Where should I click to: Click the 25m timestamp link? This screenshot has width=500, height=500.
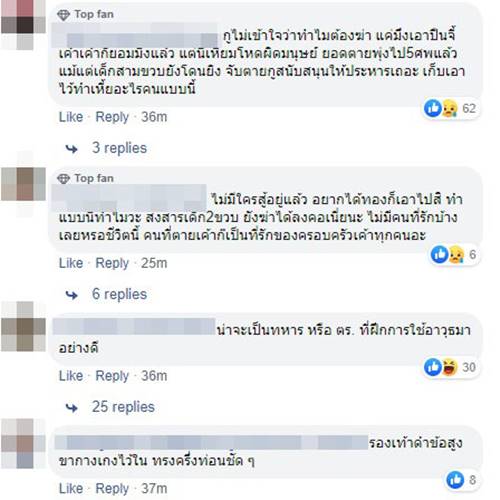coord(154,263)
